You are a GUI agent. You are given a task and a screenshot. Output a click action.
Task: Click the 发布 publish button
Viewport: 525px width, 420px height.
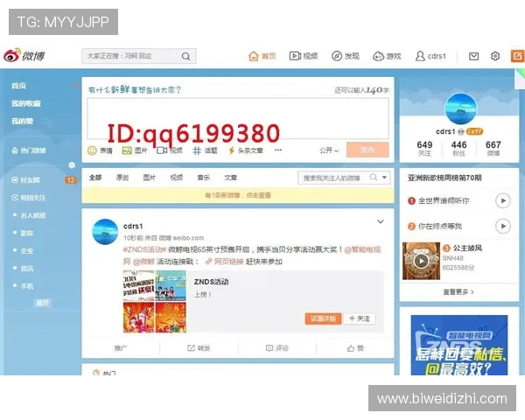point(367,150)
